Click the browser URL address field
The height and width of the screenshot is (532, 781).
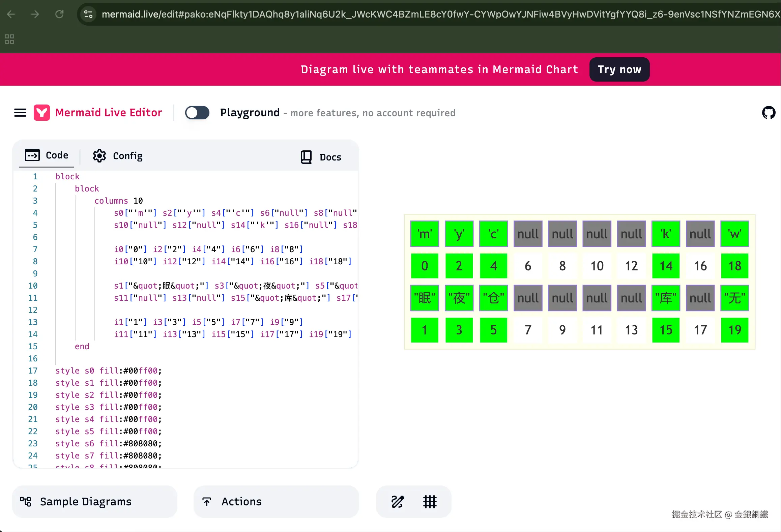pyautogui.click(x=438, y=14)
